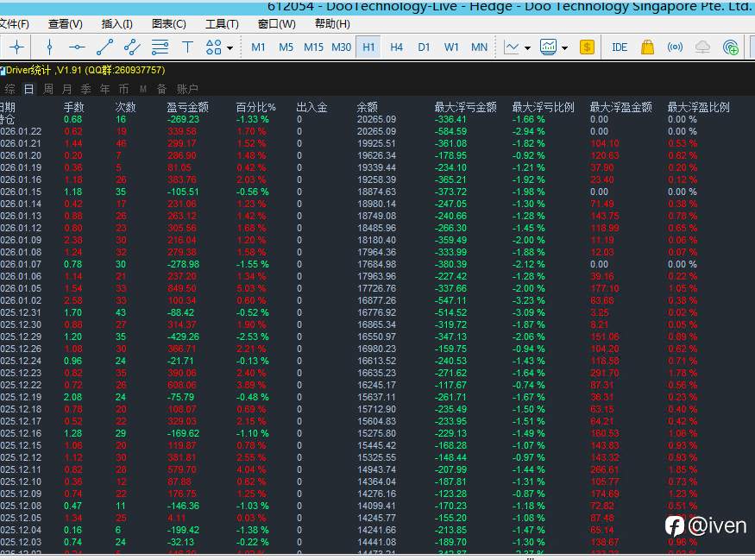Click balance 15637.11 in 025.12.19 row

[376, 397]
